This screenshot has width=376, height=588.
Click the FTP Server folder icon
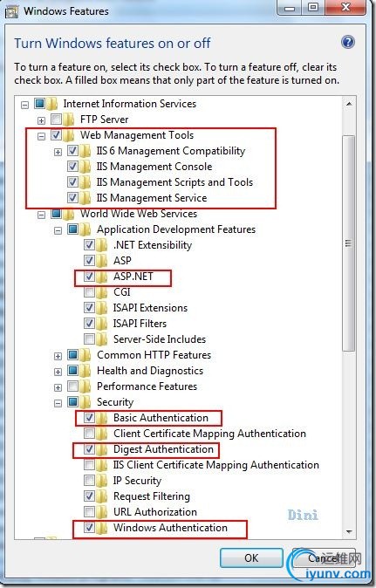tap(69, 120)
